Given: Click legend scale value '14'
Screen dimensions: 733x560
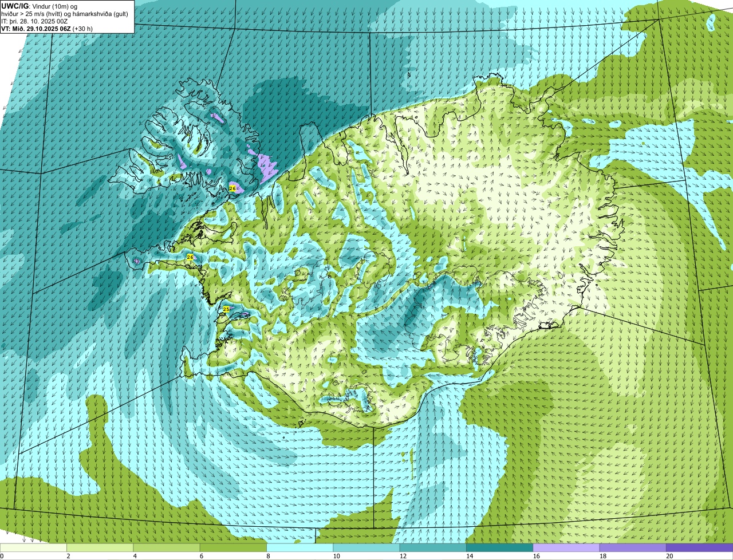Looking at the screenshot, I should (470, 556).
